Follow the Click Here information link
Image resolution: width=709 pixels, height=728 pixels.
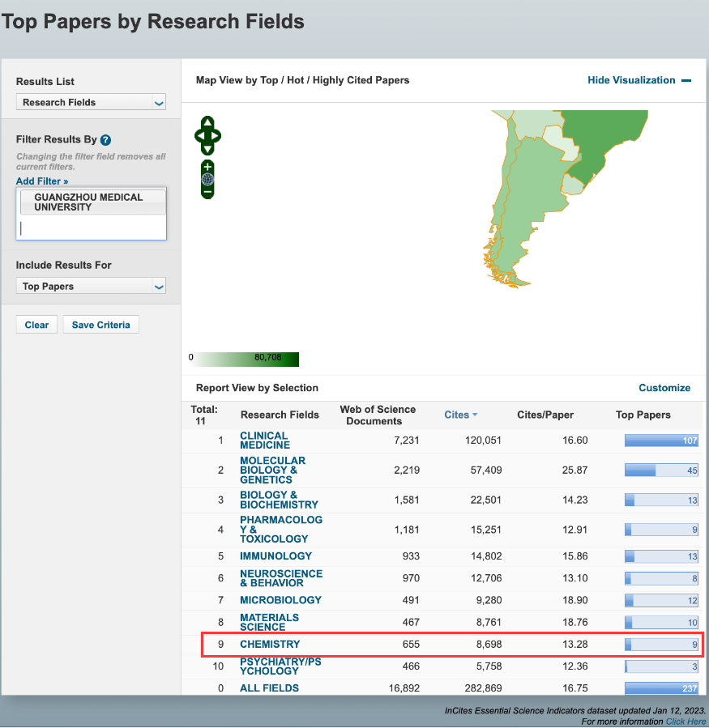[x=686, y=722]
